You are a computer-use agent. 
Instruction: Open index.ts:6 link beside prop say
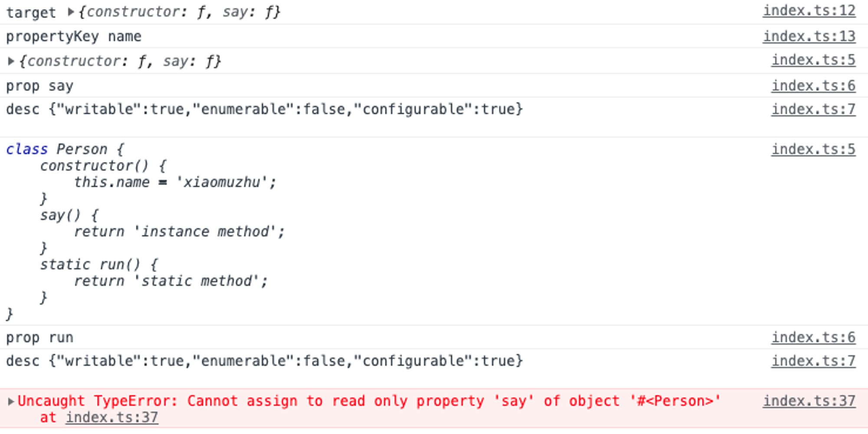pyautogui.click(x=813, y=86)
